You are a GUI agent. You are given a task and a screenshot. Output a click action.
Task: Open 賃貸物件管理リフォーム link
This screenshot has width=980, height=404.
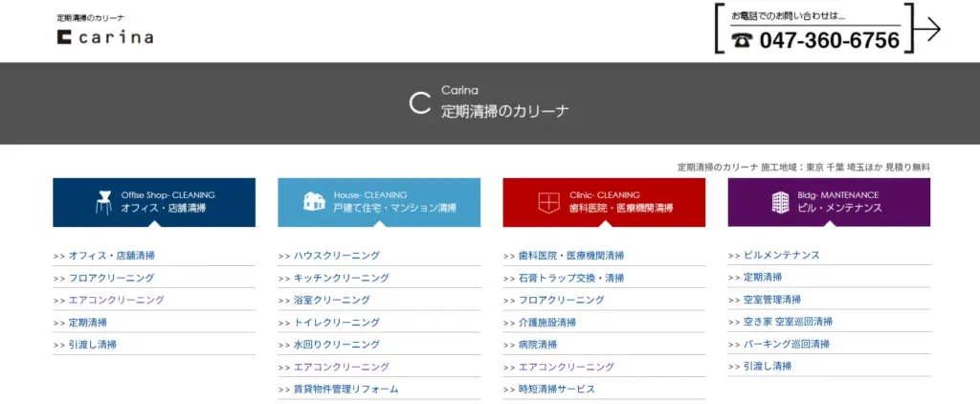pos(345,389)
